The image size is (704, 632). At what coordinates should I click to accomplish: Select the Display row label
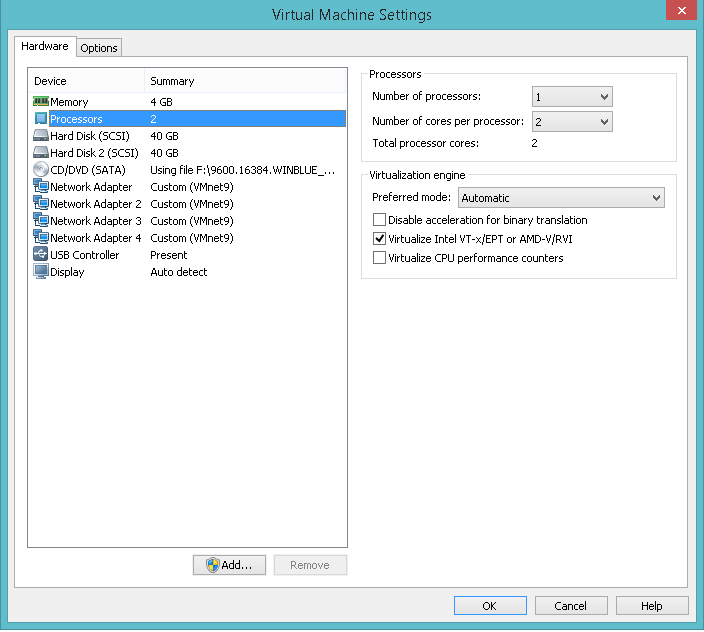click(67, 272)
